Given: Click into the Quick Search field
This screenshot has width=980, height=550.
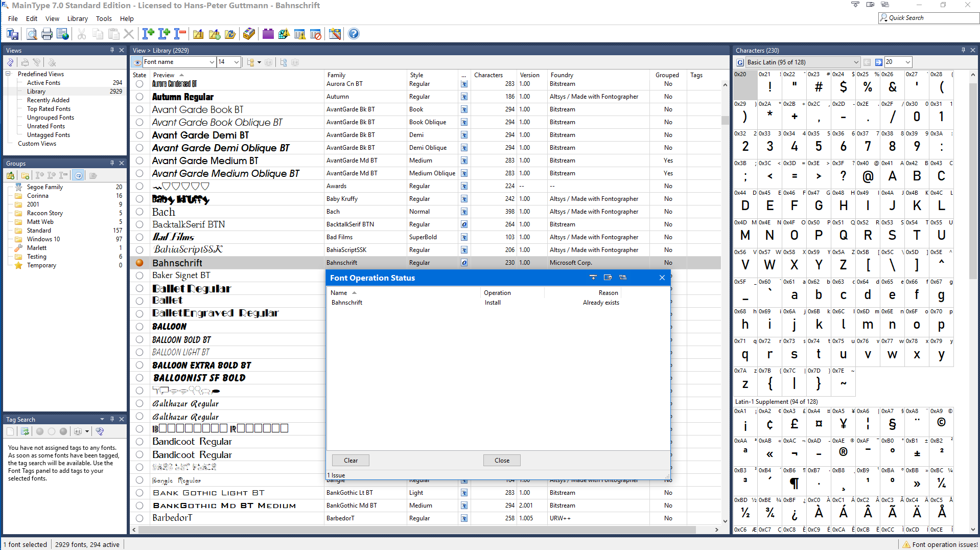Looking at the screenshot, I should (x=929, y=18).
